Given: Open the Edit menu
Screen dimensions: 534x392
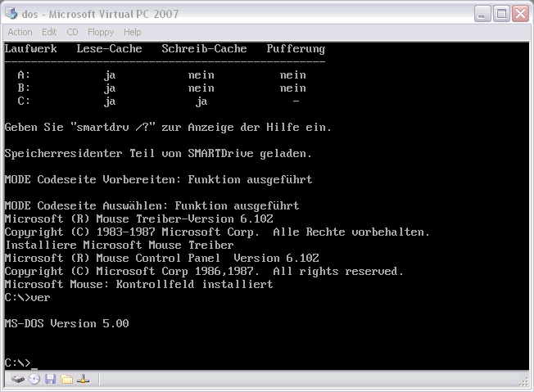Looking at the screenshot, I should [x=49, y=32].
